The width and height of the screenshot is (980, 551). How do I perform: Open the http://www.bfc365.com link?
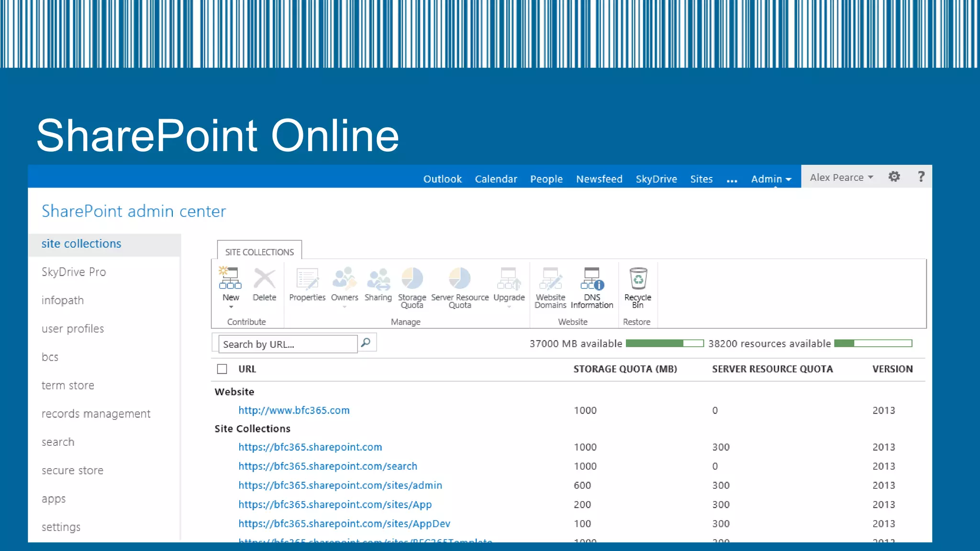(x=294, y=410)
